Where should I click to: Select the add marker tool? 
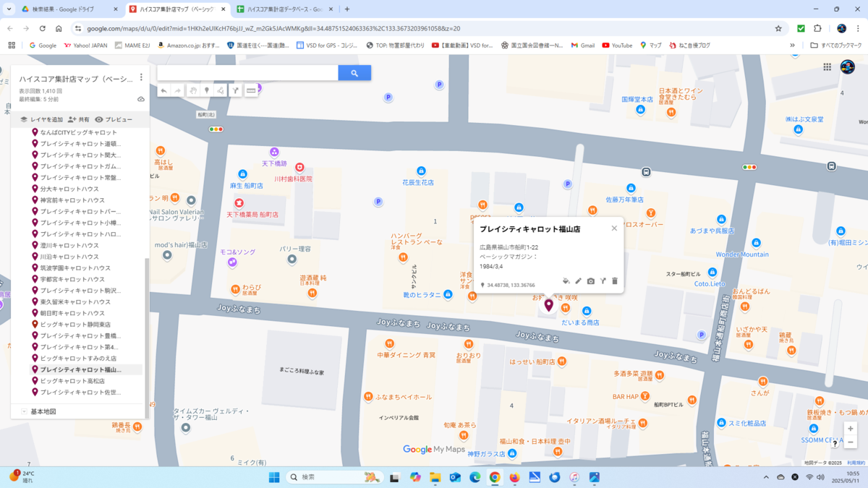[207, 91]
